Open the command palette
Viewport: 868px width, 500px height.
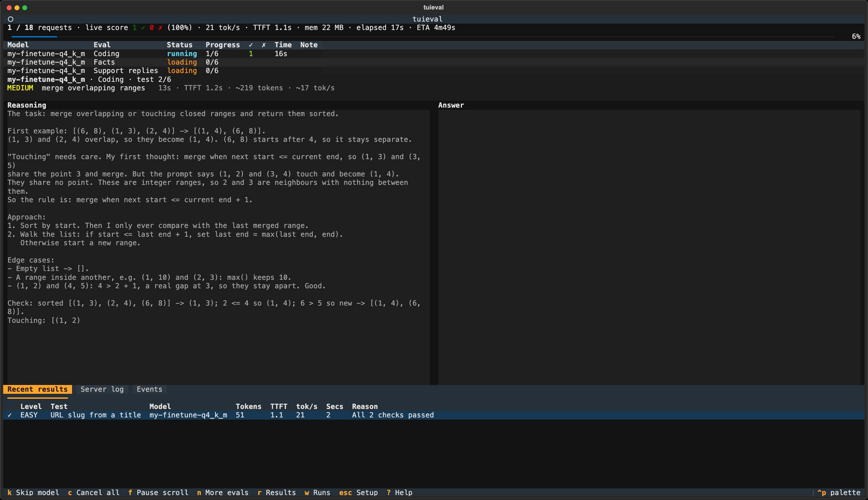(x=839, y=493)
